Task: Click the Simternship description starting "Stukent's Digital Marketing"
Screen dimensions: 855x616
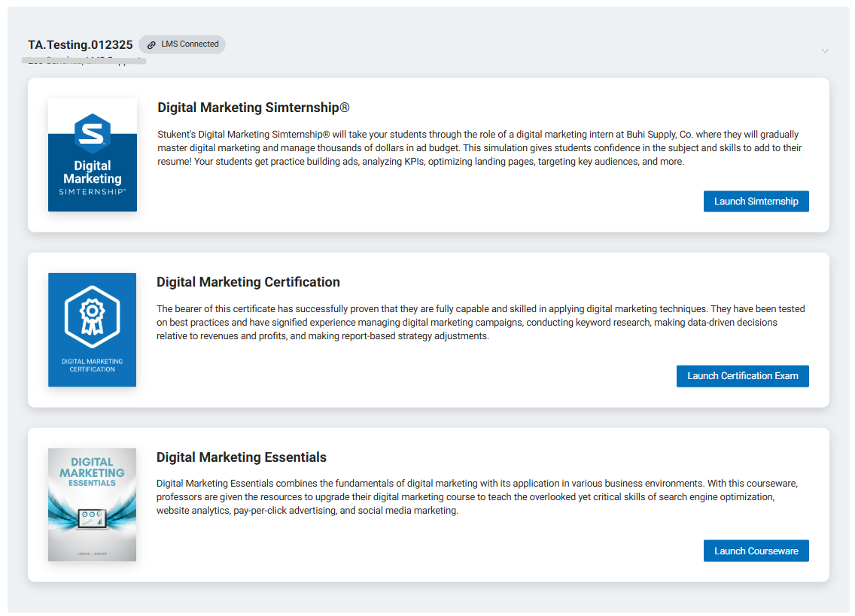Action: tap(480, 147)
